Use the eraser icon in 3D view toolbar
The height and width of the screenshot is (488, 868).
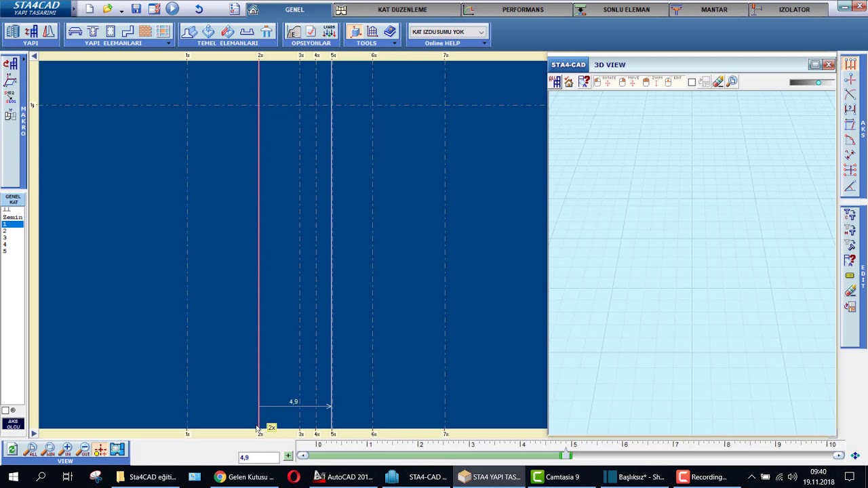click(x=718, y=82)
